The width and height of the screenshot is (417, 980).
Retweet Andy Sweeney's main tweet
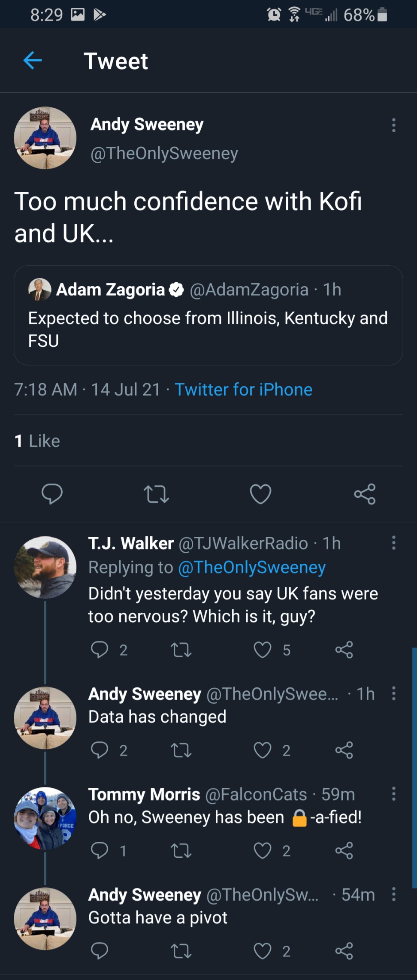(x=156, y=494)
